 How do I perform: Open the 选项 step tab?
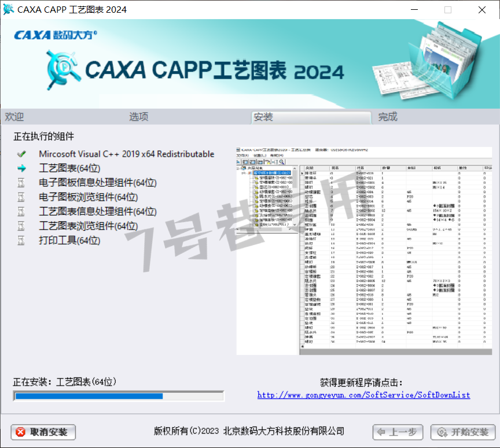click(x=139, y=117)
